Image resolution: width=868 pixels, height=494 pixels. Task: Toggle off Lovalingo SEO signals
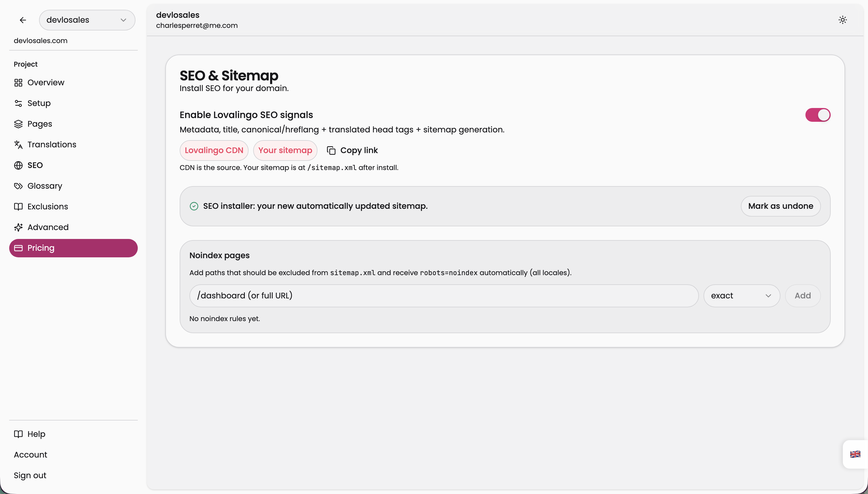tap(817, 115)
